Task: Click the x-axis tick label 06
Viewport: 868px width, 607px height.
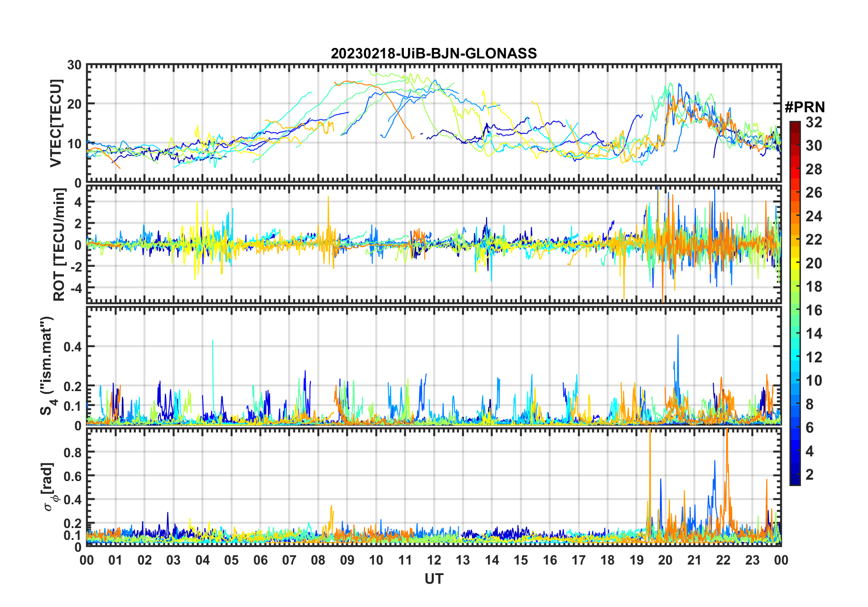Action: pyautogui.click(x=260, y=560)
